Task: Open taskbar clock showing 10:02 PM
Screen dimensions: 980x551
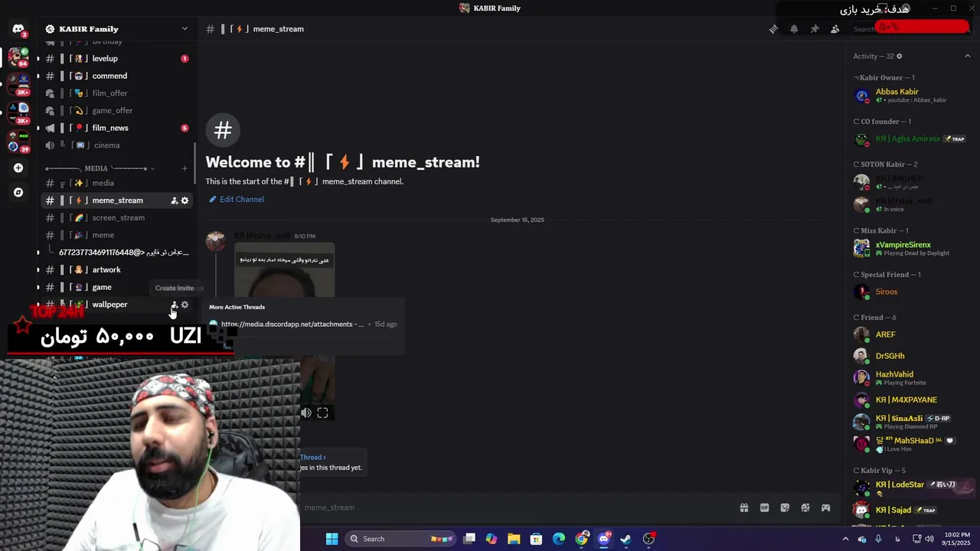Action: [956, 539]
